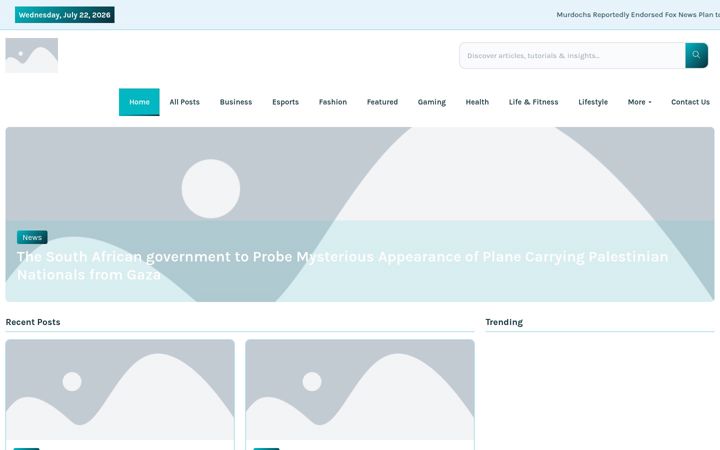The image size is (720, 450).
Task: Open the right recent post thumbnail
Action: pos(360,390)
